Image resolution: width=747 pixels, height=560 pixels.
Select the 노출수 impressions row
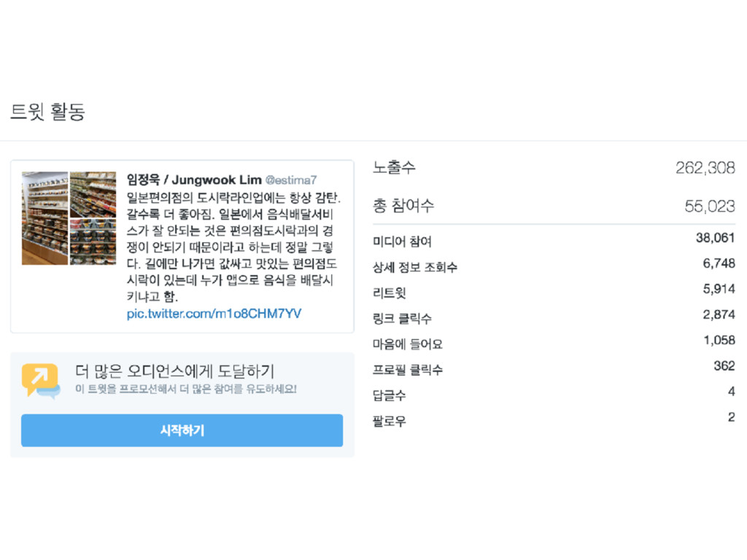point(554,168)
